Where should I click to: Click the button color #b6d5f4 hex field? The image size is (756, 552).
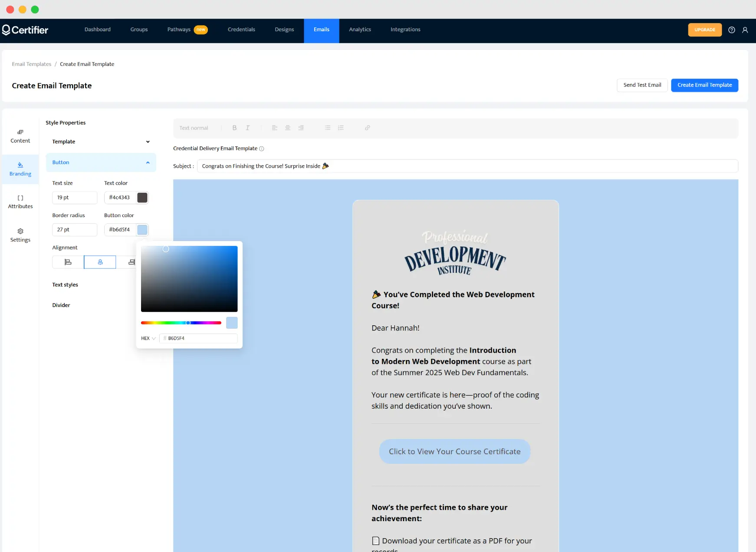coord(120,230)
